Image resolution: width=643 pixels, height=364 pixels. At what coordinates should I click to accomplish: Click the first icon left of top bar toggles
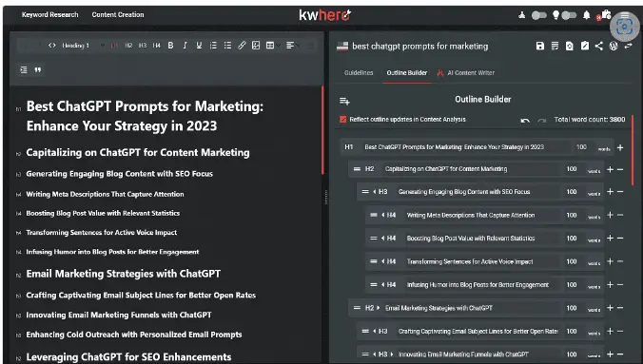pos(521,15)
